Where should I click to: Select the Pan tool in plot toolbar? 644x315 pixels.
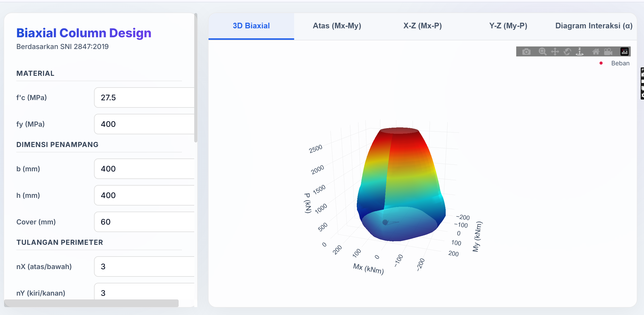click(555, 52)
